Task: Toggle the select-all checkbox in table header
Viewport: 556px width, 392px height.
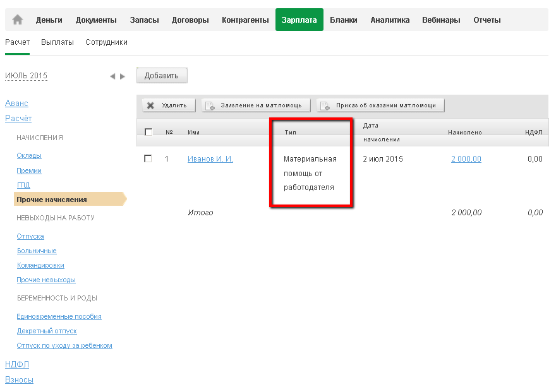Action: (148, 132)
